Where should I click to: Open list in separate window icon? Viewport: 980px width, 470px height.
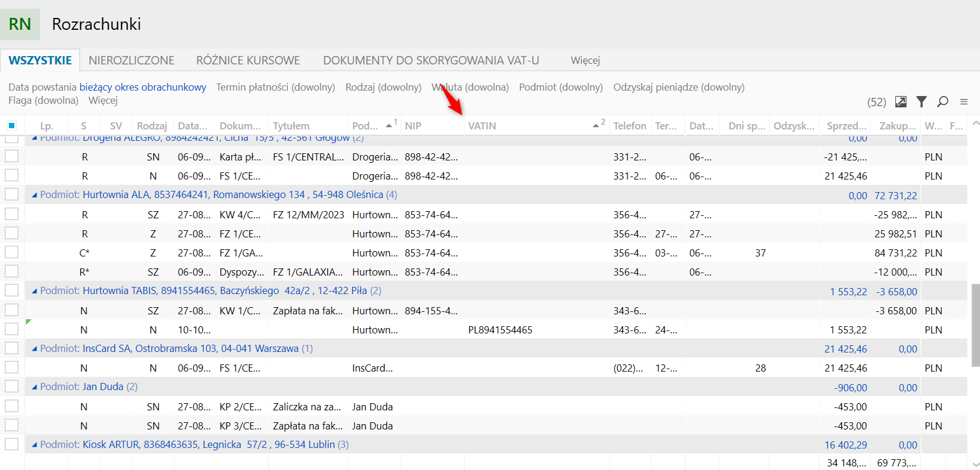tap(901, 102)
